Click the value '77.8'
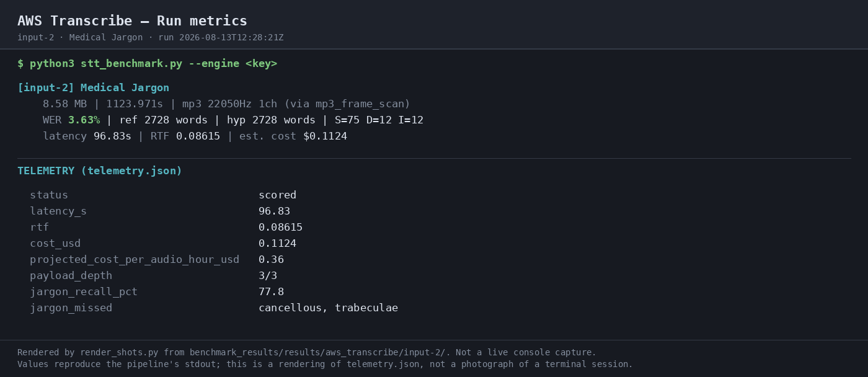The width and height of the screenshot is (868, 377). pyautogui.click(x=271, y=292)
